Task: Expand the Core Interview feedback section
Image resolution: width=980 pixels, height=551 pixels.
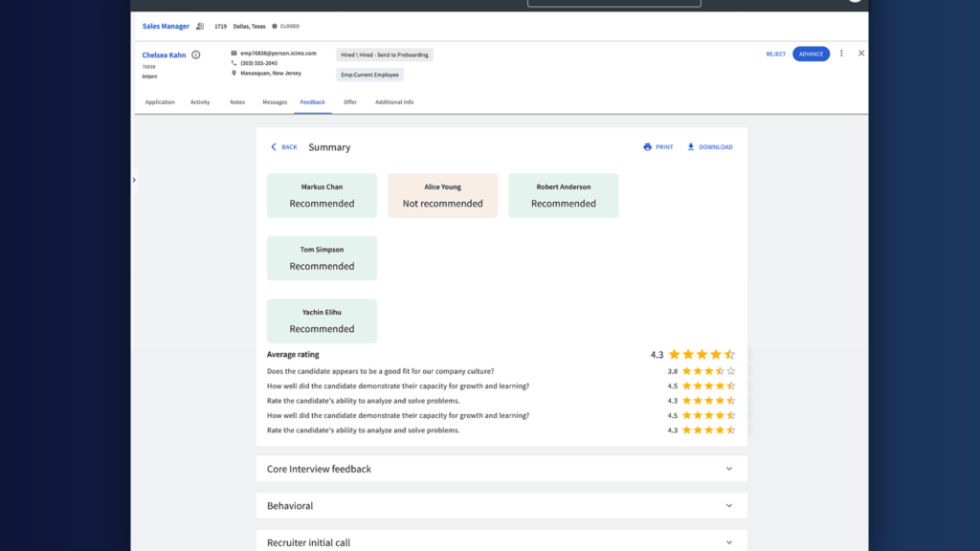Action: pyautogui.click(x=728, y=469)
